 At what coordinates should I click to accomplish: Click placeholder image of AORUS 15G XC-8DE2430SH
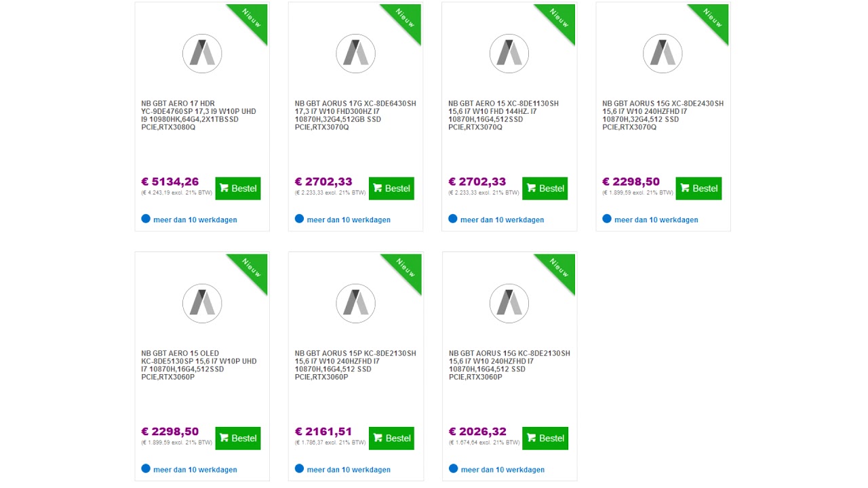pos(663,54)
